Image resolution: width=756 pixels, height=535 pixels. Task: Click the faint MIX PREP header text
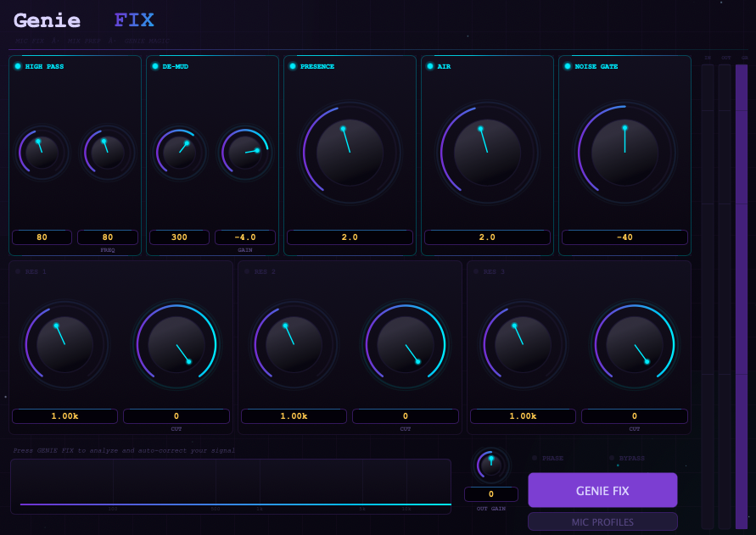(x=84, y=41)
